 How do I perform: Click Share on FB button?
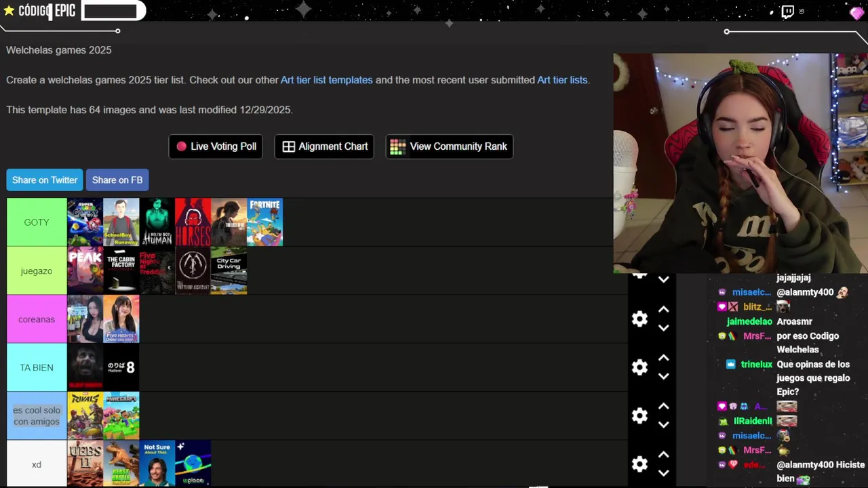(117, 180)
